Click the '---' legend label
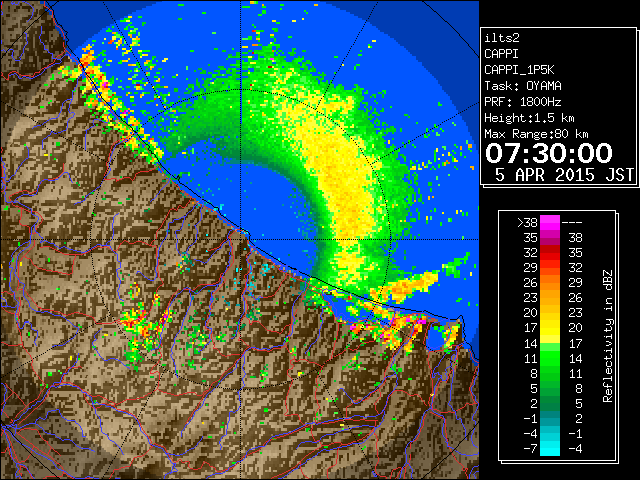640x480 pixels. [572, 223]
